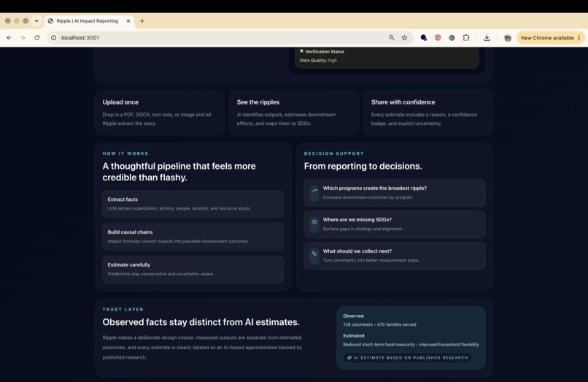
Task: Click the trend chart icon beside broadest ripple
Action: click(x=314, y=191)
